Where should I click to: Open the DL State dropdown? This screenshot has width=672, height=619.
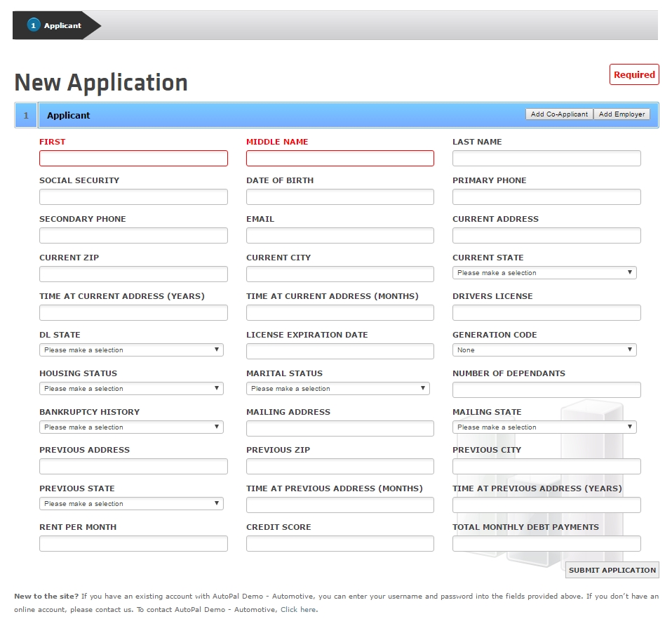pos(131,350)
